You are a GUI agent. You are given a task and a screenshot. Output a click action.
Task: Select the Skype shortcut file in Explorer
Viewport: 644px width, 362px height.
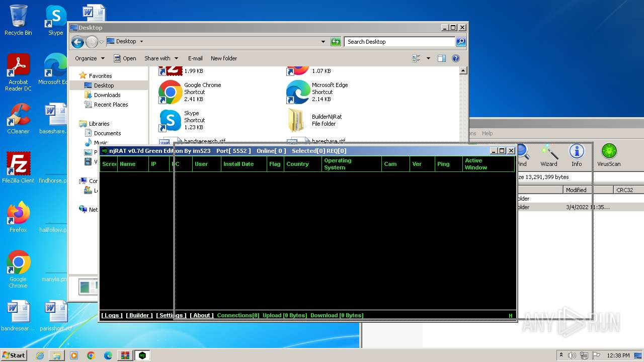(x=182, y=120)
